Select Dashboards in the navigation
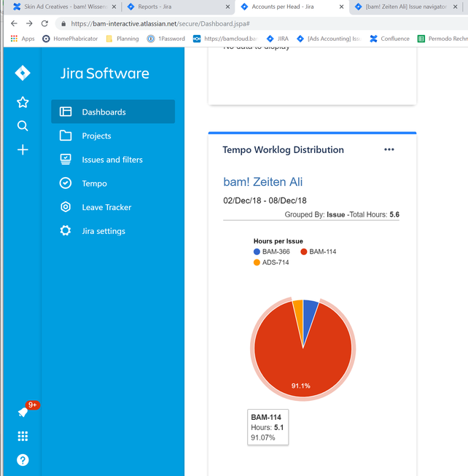Viewport: 468px width, 476px height. coord(113,112)
